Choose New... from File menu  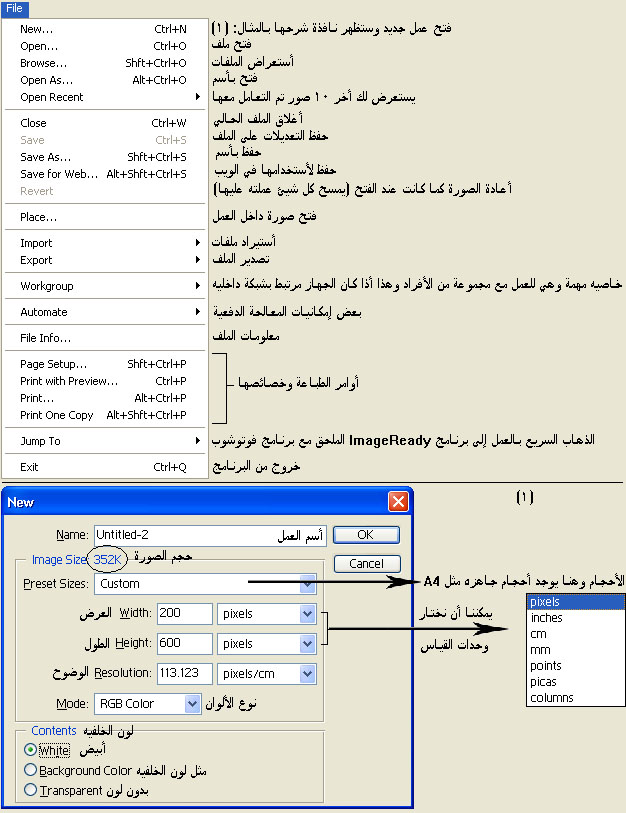point(104,29)
